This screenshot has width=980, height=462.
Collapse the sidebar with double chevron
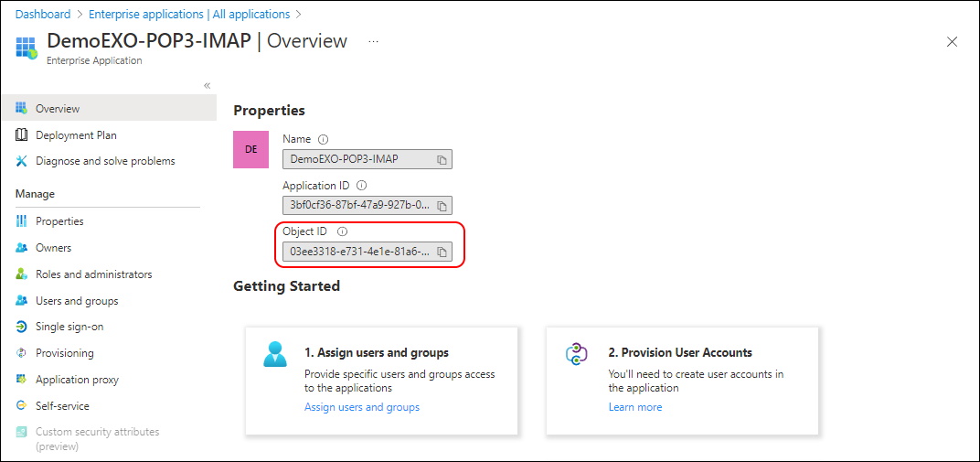point(207,86)
